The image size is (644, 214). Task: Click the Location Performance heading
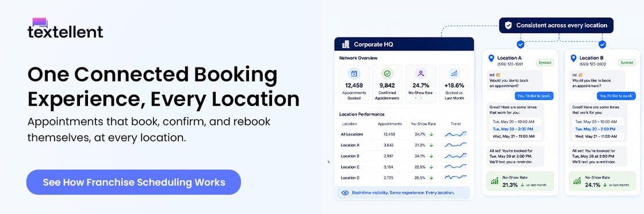[362, 114]
